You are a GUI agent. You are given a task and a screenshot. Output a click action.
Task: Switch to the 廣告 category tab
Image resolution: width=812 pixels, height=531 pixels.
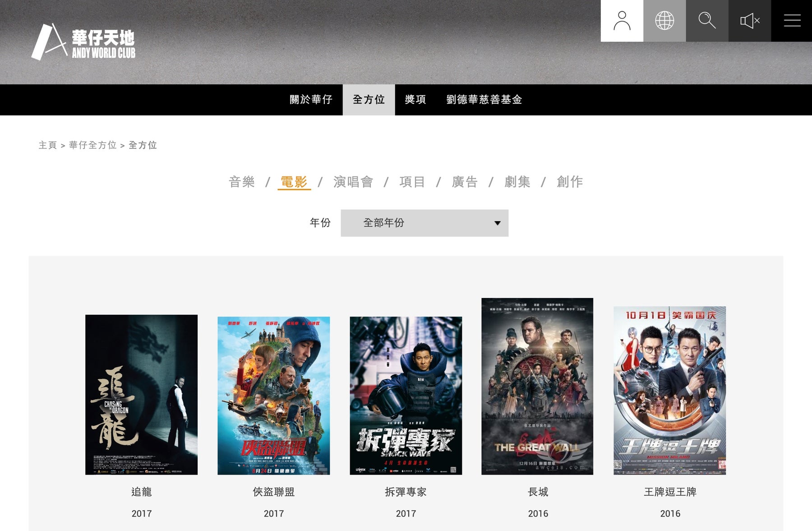(465, 182)
